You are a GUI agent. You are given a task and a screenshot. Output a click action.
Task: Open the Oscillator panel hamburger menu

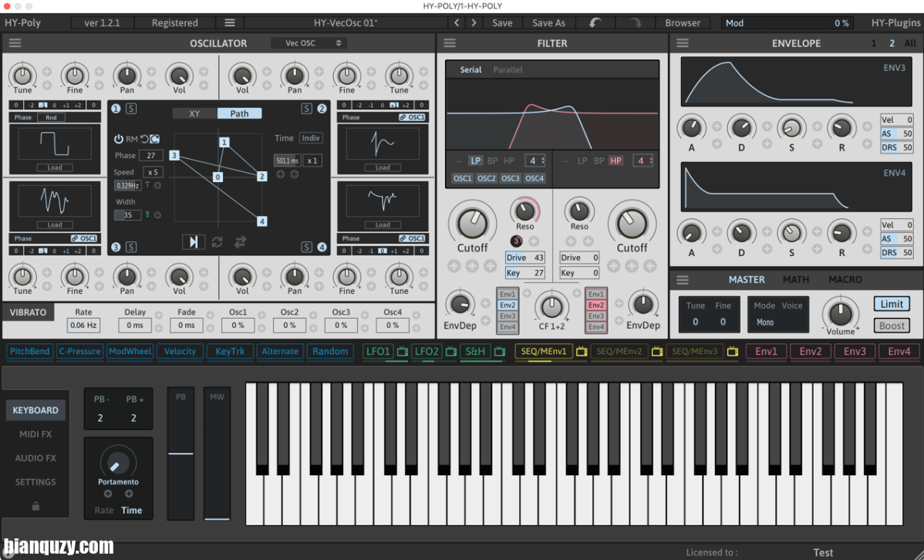coord(15,43)
